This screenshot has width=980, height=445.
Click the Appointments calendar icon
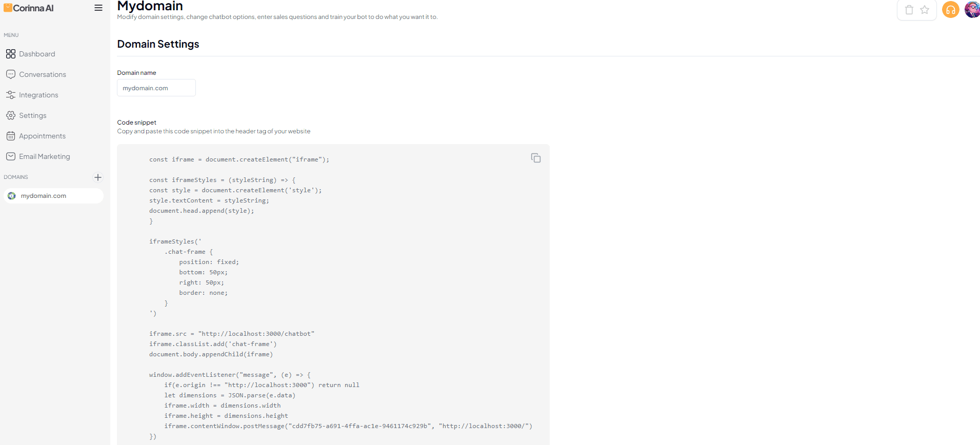tap(11, 136)
